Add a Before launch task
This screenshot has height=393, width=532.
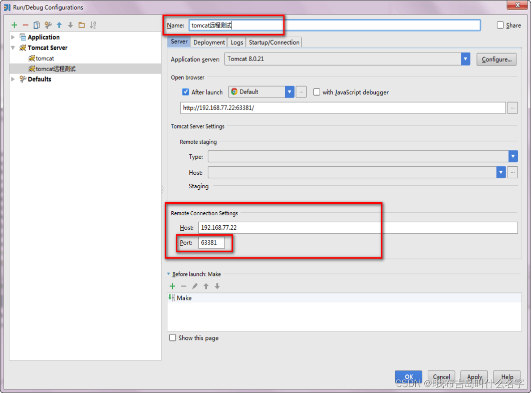click(172, 286)
